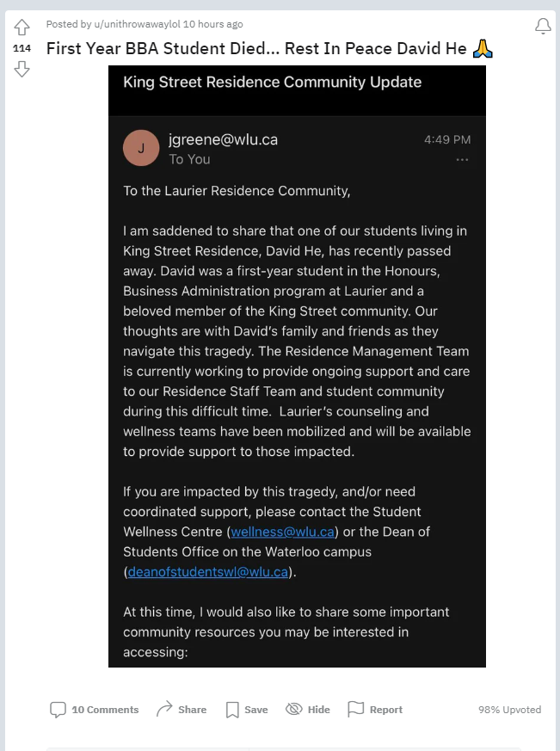Image resolution: width=560 pixels, height=751 pixels.
Task: Open the email three-dots more options
Action: (x=462, y=159)
